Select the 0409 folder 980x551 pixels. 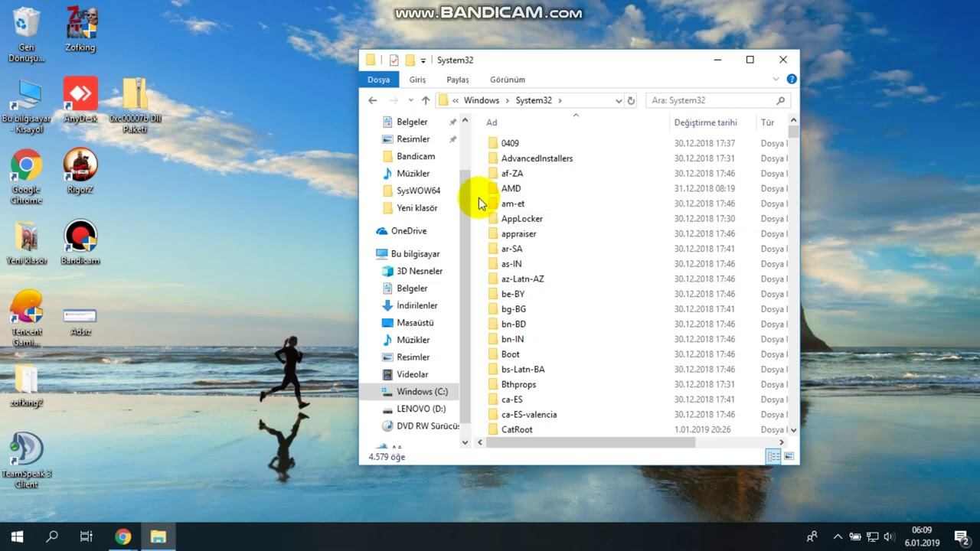pyautogui.click(x=510, y=143)
